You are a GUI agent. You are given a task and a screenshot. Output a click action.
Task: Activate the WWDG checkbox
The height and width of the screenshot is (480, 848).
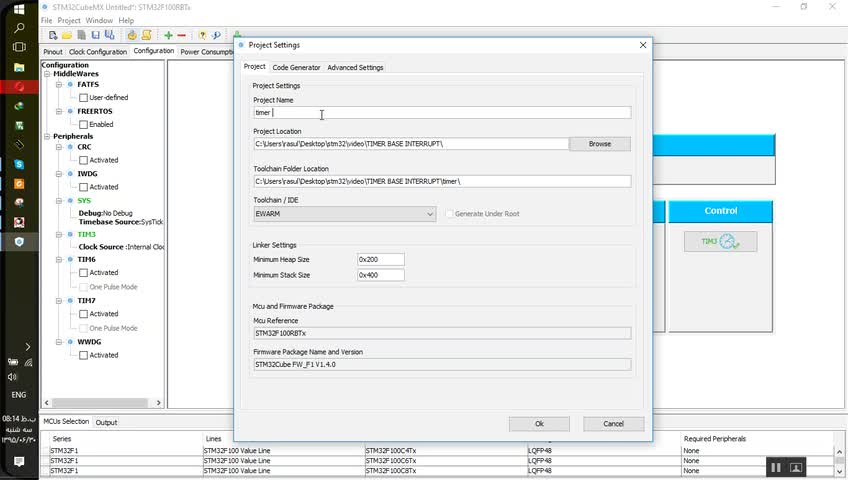[83, 356]
